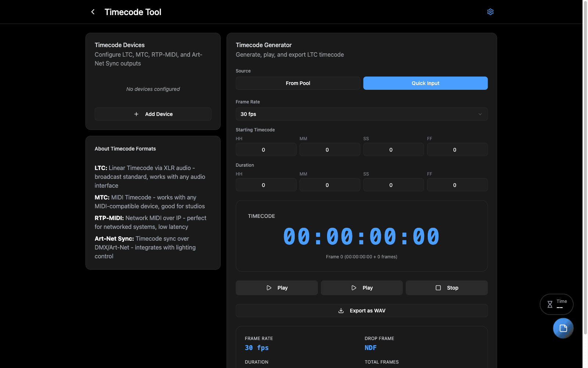Screen dimensions: 588x368
Task: Click the 'Frame 0 (00:00:00:00 + 0 frames)' text
Action: pos(362,257)
